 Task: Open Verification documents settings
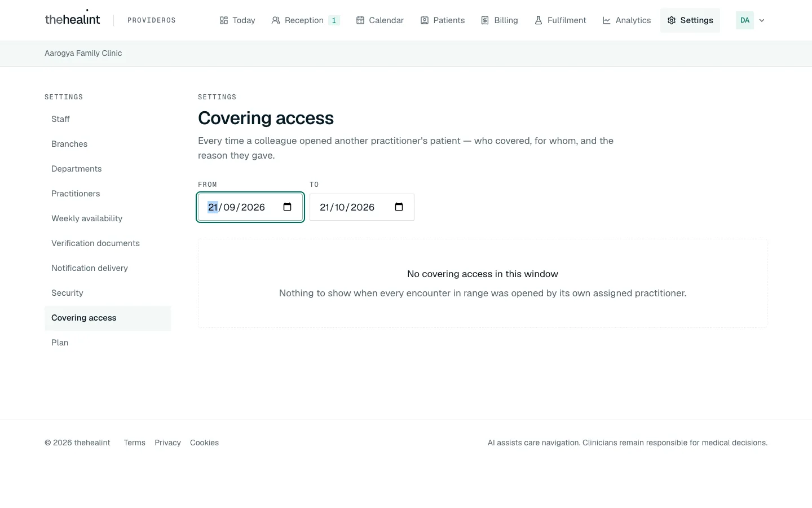[x=108, y=243]
